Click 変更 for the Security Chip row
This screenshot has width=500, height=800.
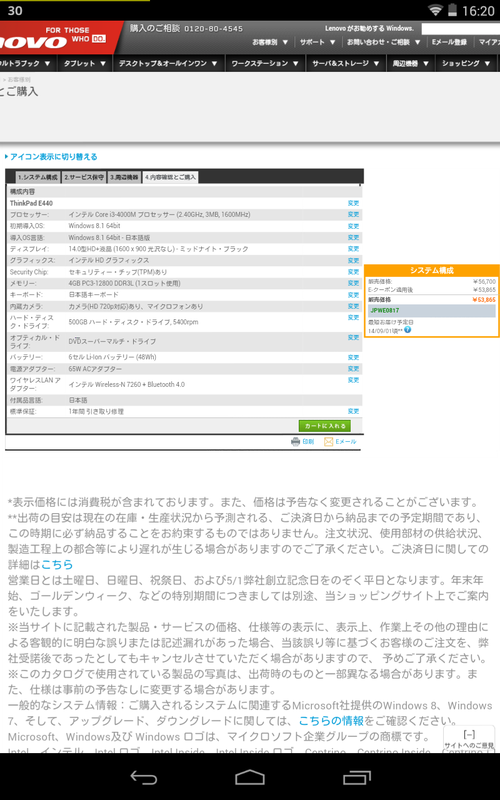point(354,272)
